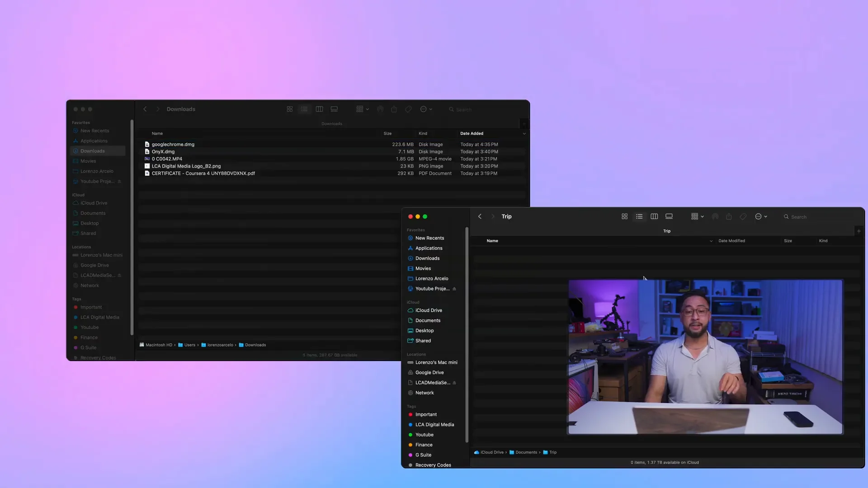The height and width of the screenshot is (488, 868).
Task: Eject LCADMediaSe... volume in Trip sidebar
Action: (454, 383)
